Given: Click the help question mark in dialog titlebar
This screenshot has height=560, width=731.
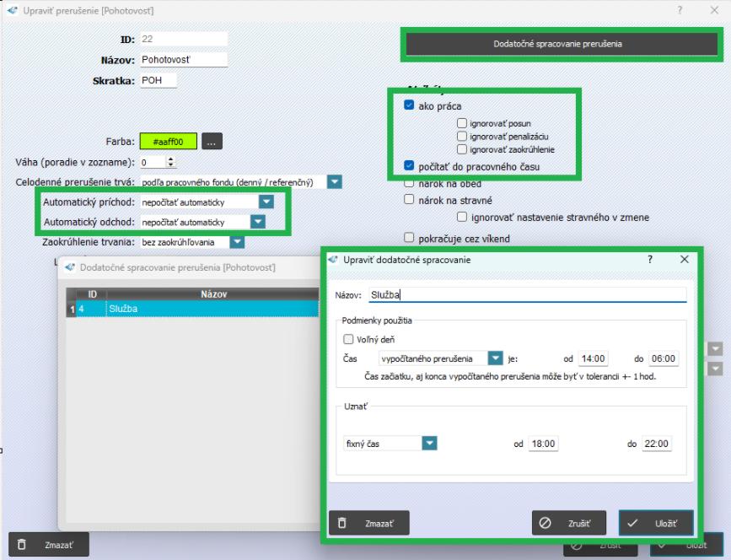Looking at the screenshot, I should 650,260.
